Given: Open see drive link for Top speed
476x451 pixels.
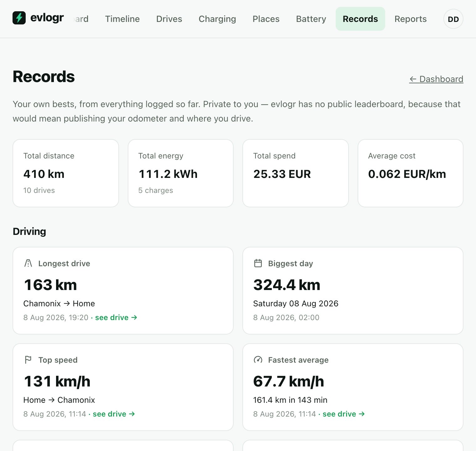Looking at the screenshot, I should (114, 414).
